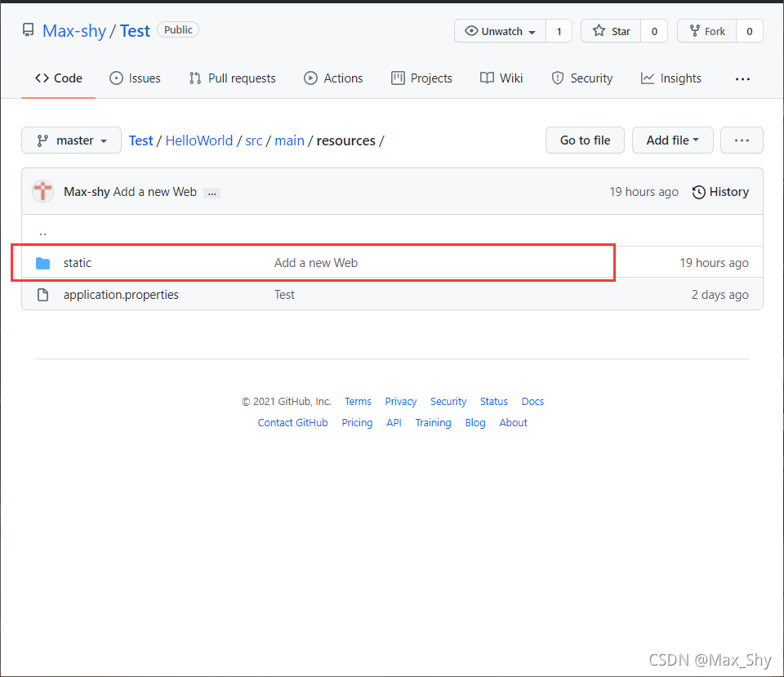Go to the src breadcrumb folder
The width and height of the screenshot is (784, 677).
coord(254,141)
